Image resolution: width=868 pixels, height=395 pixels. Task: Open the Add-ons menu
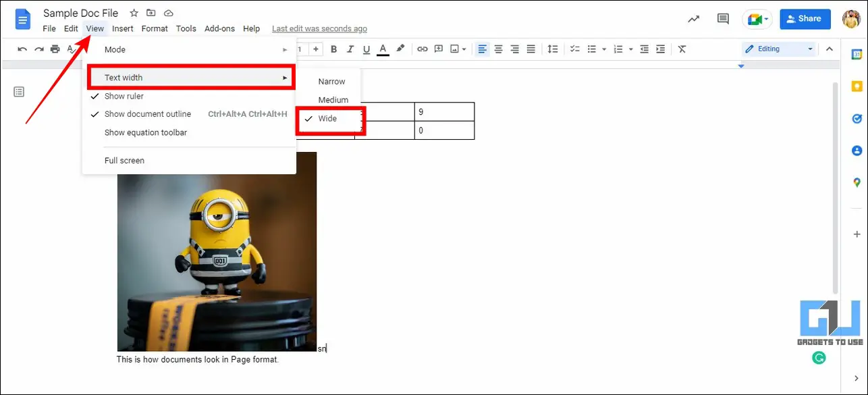220,28
